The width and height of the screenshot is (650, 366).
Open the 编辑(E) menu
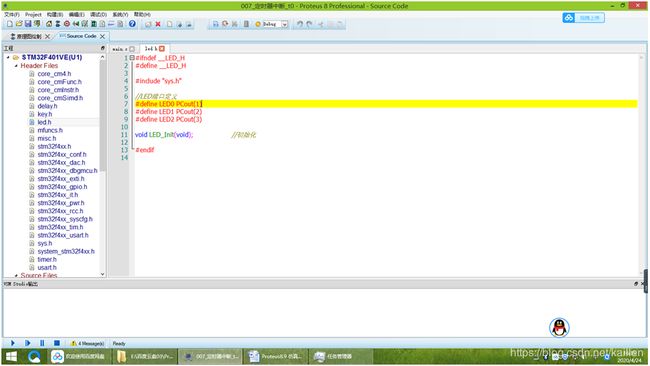pyautogui.click(x=77, y=15)
